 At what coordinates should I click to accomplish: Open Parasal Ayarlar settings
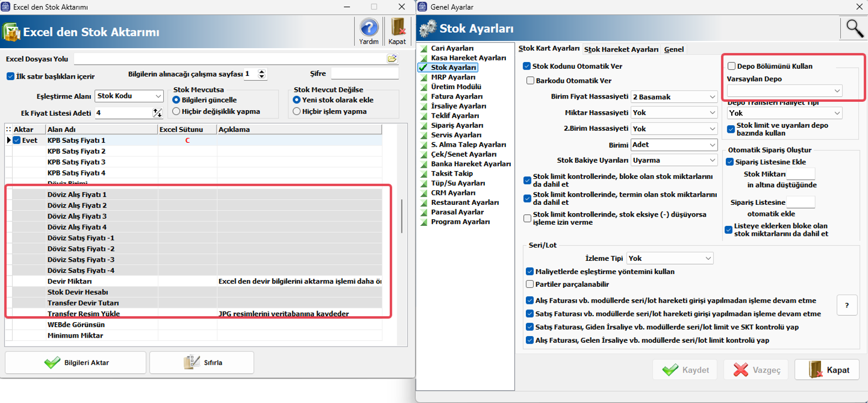coord(457,212)
